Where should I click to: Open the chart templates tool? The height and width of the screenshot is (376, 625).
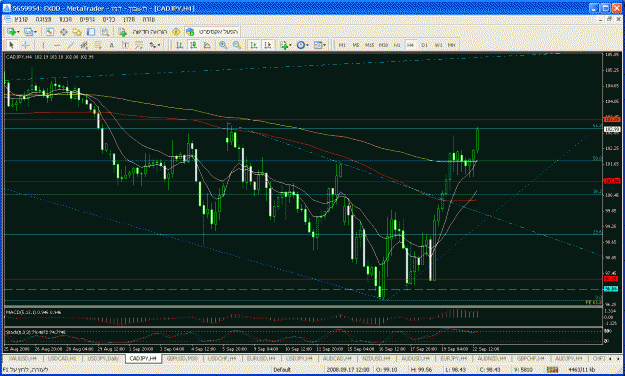point(318,45)
